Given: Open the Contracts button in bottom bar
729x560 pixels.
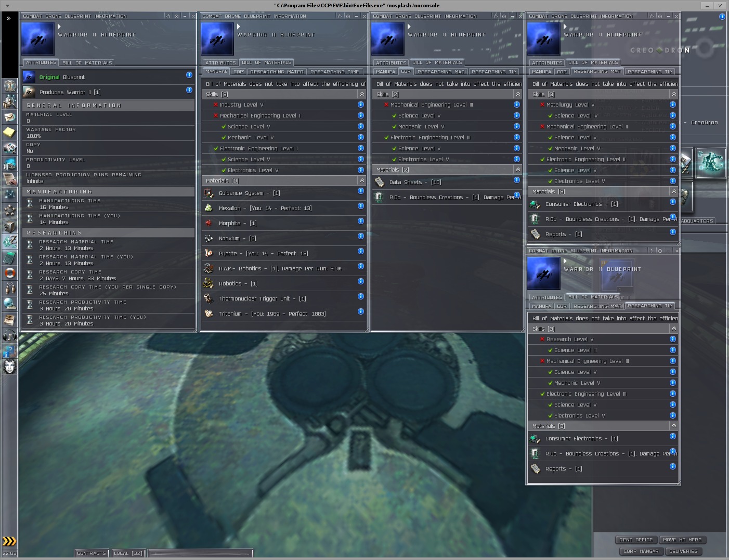Looking at the screenshot, I should [92, 553].
